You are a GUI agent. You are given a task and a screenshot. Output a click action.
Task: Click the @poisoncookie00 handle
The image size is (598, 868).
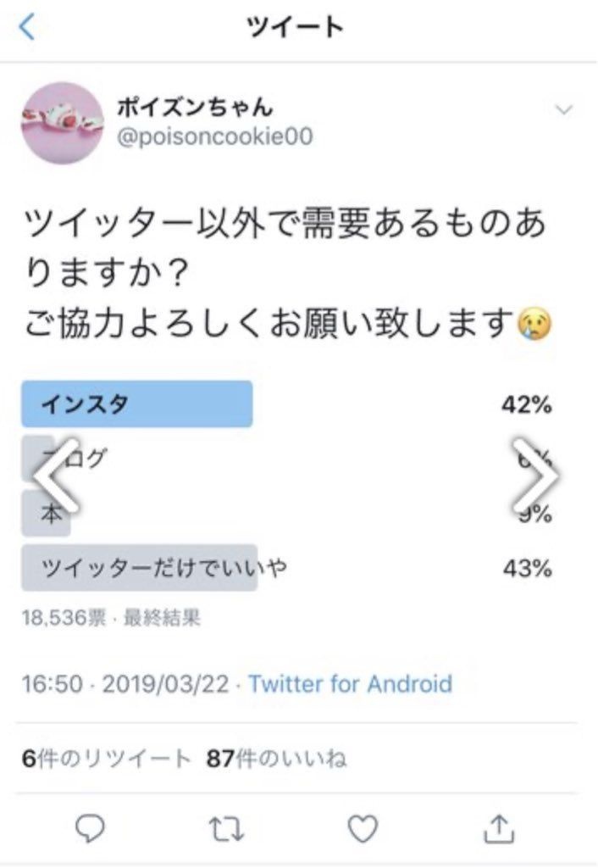[x=213, y=137]
